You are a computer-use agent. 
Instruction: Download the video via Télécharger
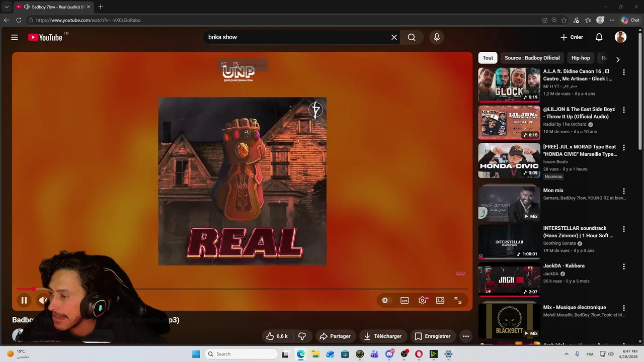[x=383, y=336]
